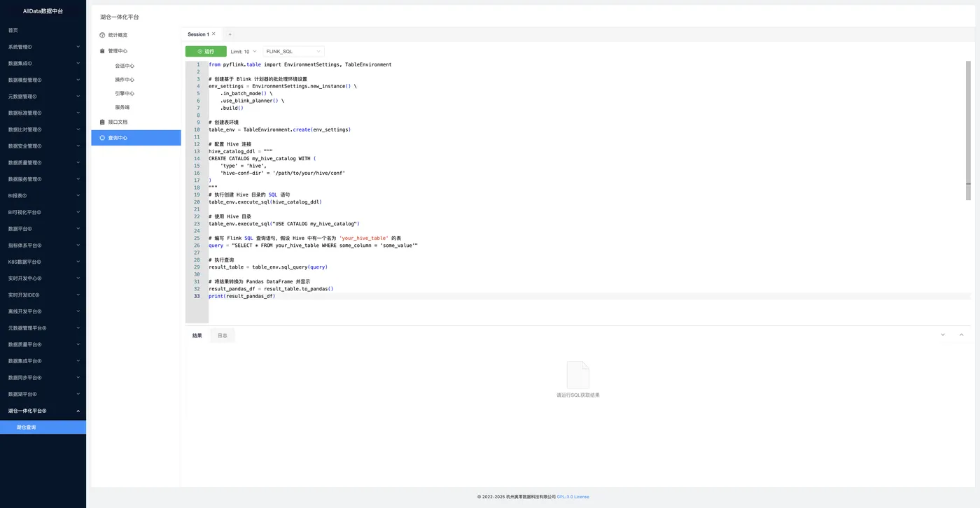The width and height of the screenshot is (980, 508).
Task: Click the table_env.execute_sql(hive_catalog_ddl) line
Action: [265, 202]
